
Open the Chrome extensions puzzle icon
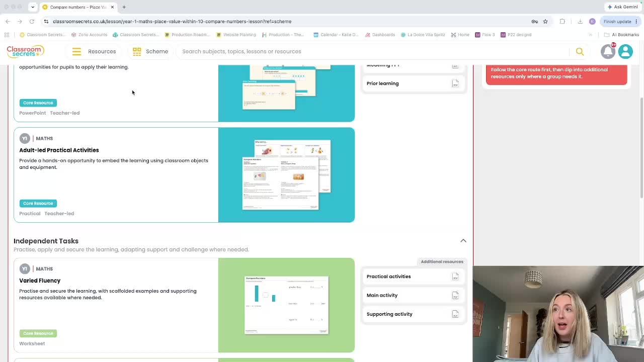point(562,21)
